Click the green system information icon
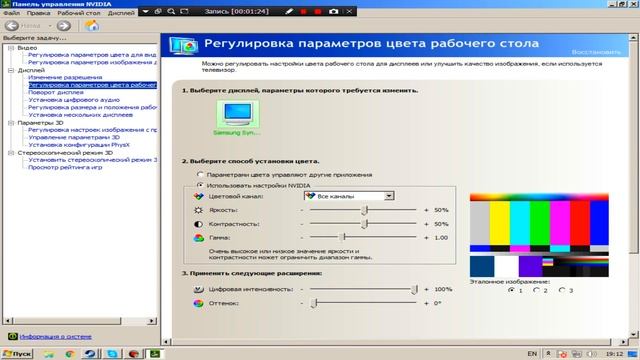 (x=13, y=336)
